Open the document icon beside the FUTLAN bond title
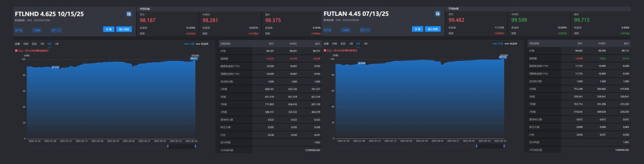Image resolution: width=644 pixels, height=164 pixels. coord(438,14)
